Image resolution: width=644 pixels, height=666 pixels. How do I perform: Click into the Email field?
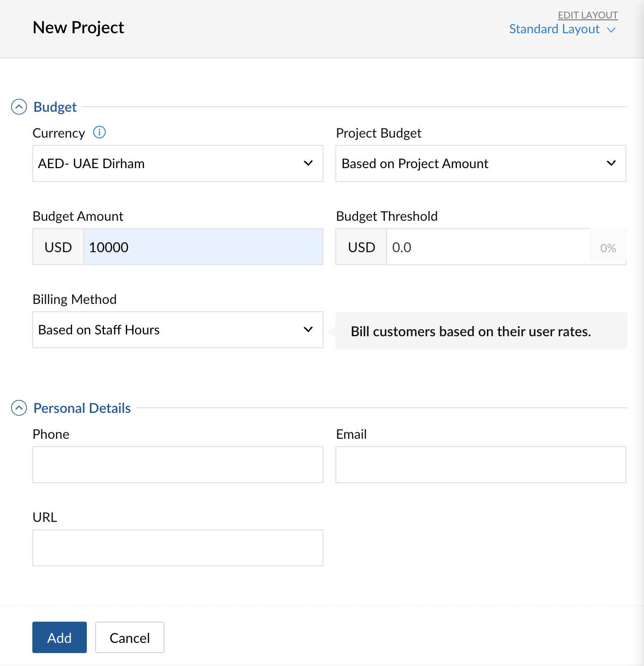[x=481, y=465]
